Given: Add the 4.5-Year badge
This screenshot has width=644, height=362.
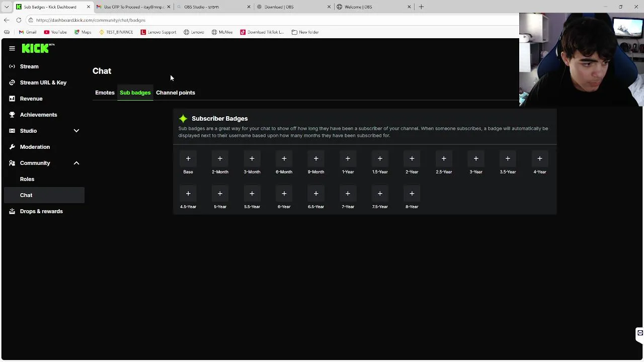Looking at the screenshot, I should coord(188,194).
